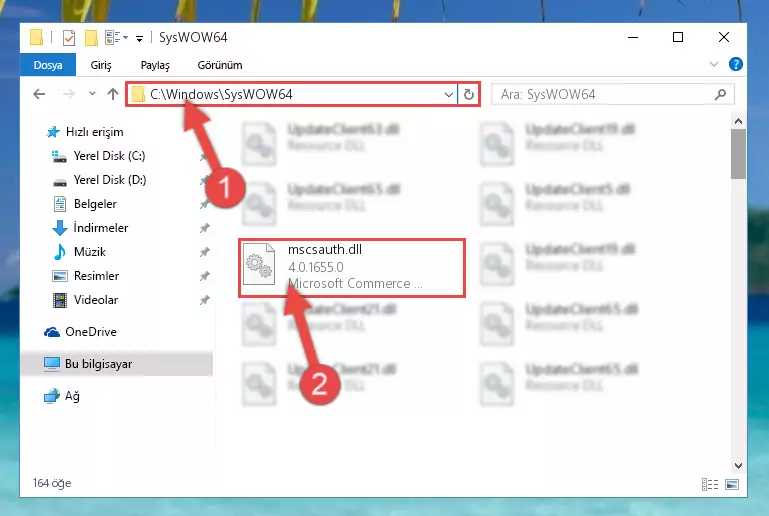Open İndirmeler folder in sidebar

tap(101, 228)
